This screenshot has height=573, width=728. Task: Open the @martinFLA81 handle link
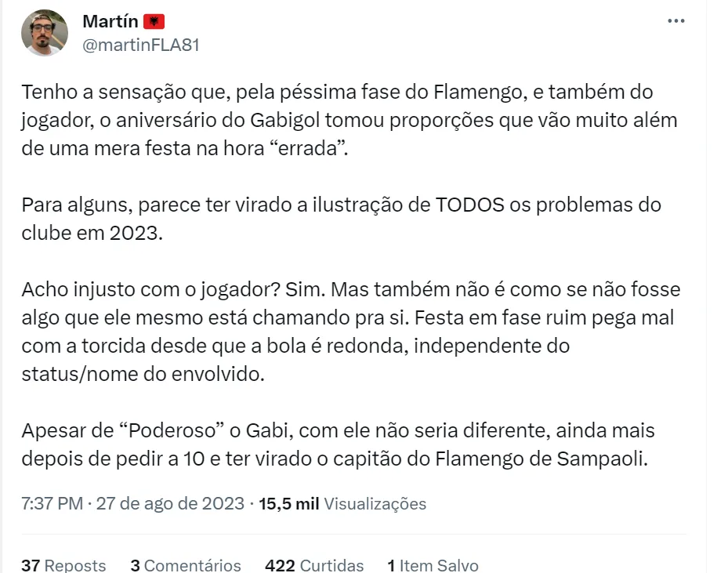click(x=140, y=45)
